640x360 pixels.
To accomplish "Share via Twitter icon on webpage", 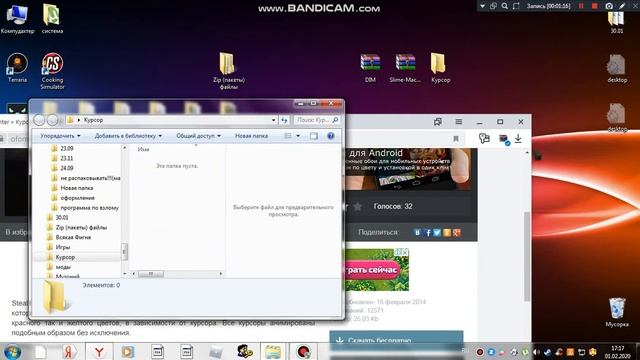I will pyautogui.click(x=437, y=233).
